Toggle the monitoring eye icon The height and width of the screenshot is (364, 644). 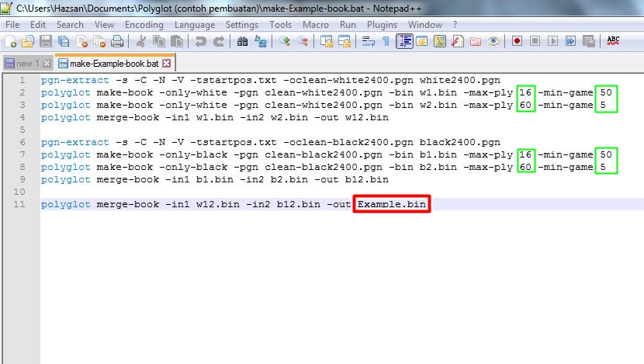(x=493, y=41)
